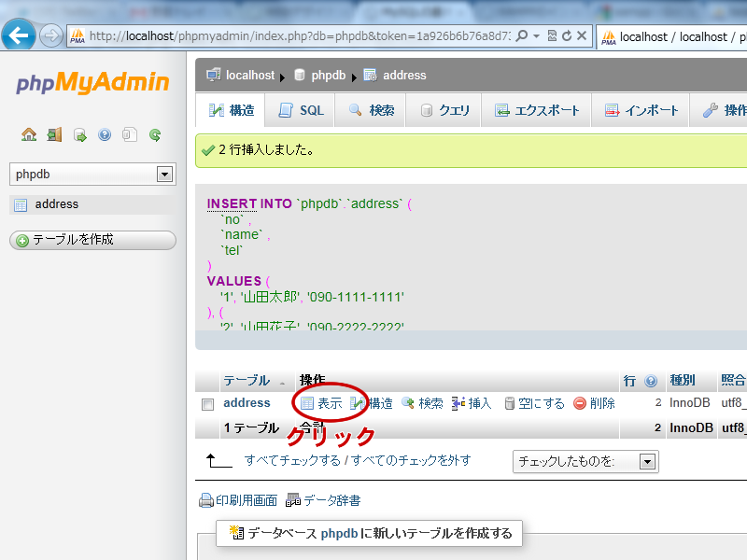747x560 pixels.
Task: Click the テーブルを作成 button
Action: [92, 240]
